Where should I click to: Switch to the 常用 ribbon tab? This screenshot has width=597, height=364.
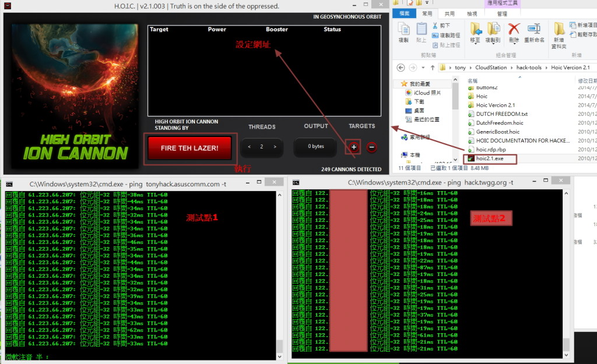pos(427,14)
